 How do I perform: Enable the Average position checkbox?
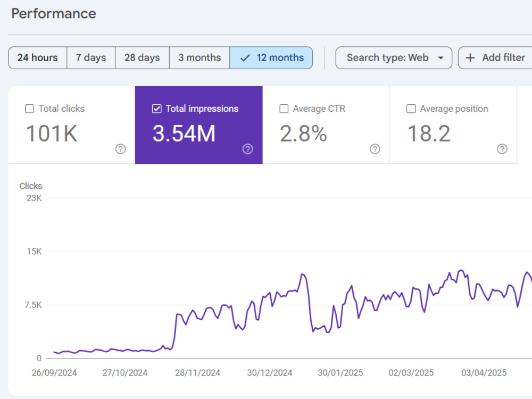(x=411, y=109)
